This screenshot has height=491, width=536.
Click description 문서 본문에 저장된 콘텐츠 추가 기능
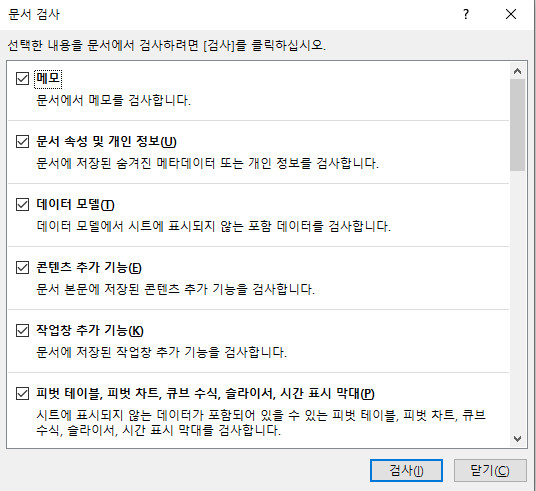click(x=175, y=289)
